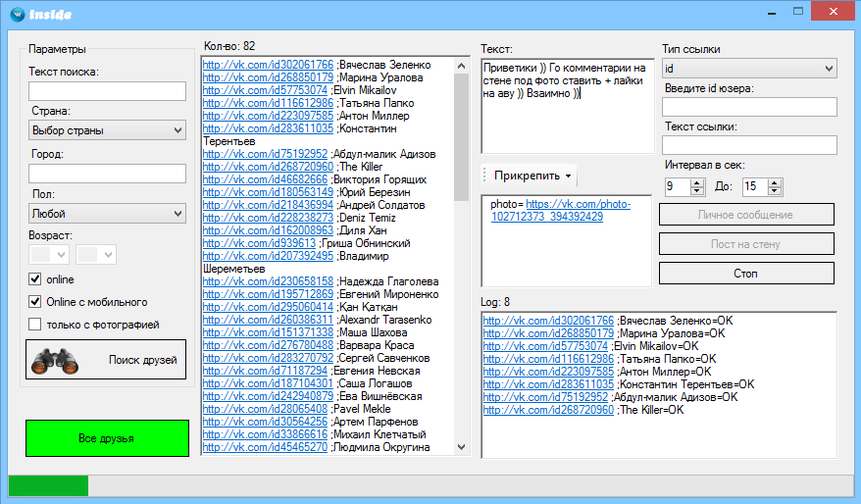Maximize the inside window
861x504 pixels.
tap(798, 12)
